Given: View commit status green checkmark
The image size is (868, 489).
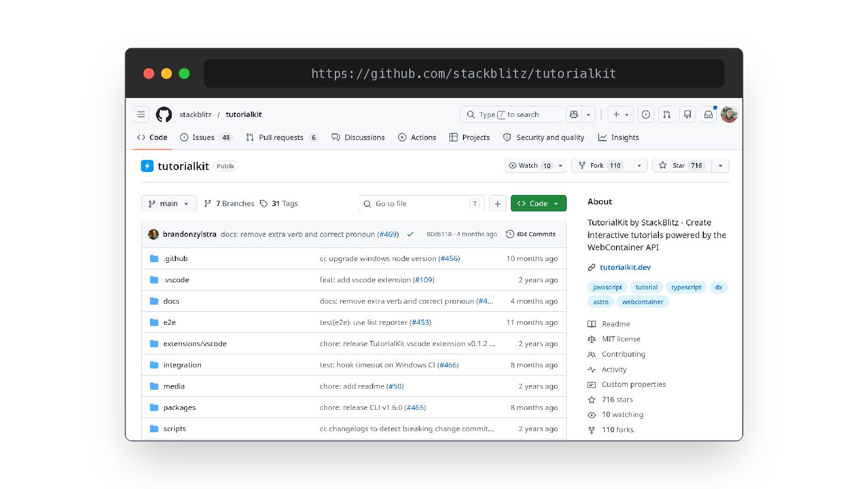Looking at the screenshot, I should click(x=410, y=234).
